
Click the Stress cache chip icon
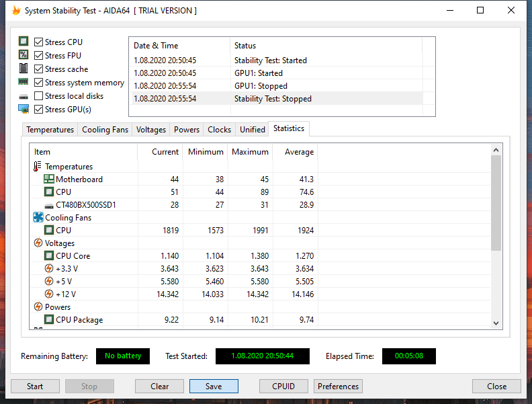[x=24, y=69]
